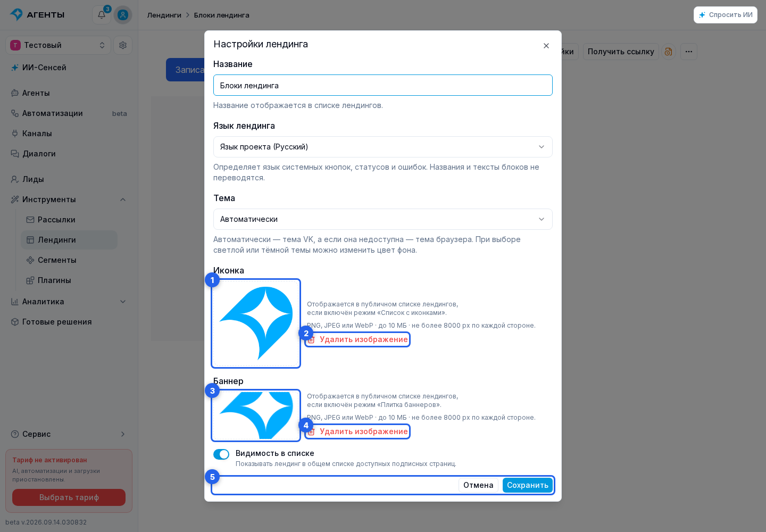Click the Блоки лендинга breadcrumb
766x532 pixels.
[222, 15]
